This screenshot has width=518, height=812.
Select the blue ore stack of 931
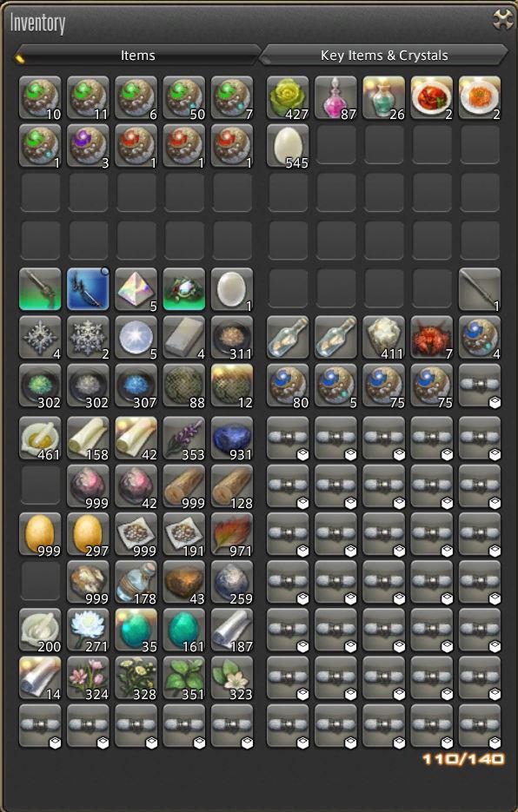coord(232,438)
